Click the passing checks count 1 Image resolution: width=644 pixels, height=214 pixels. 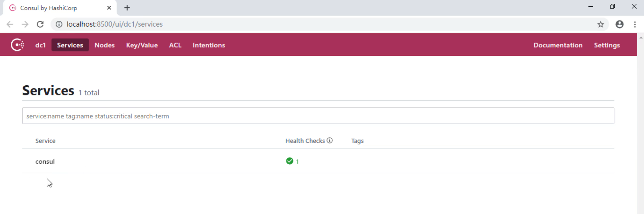coord(297,162)
